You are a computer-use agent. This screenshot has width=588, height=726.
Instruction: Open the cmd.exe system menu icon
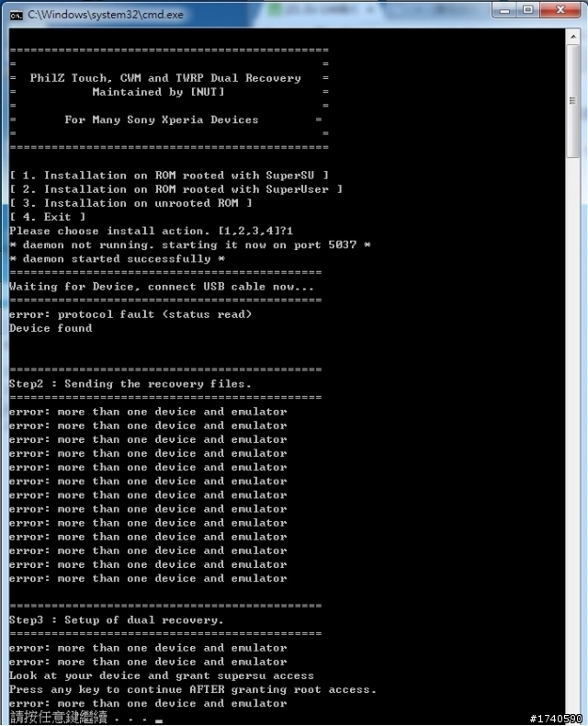pyautogui.click(x=16, y=16)
